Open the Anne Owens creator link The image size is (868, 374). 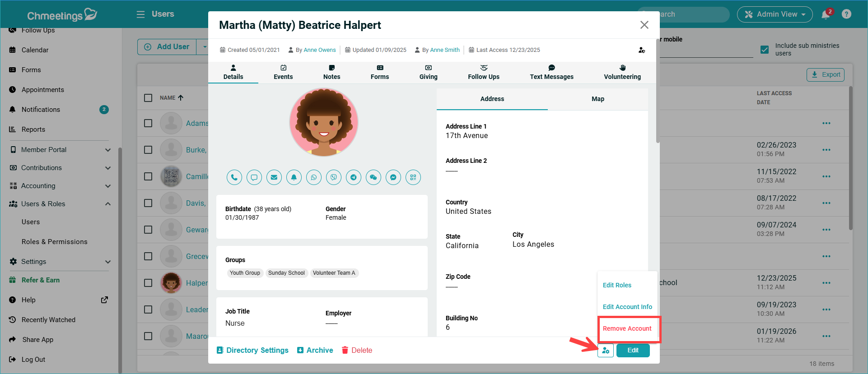pyautogui.click(x=319, y=50)
